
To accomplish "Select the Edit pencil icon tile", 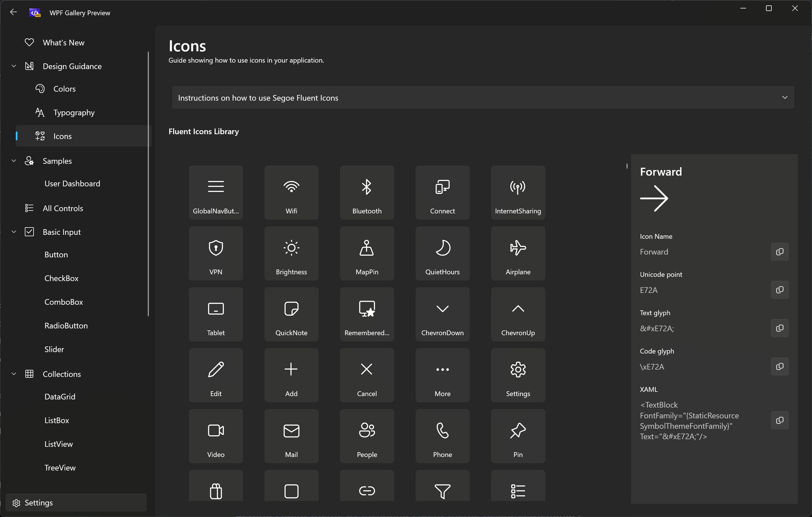I will (x=216, y=375).
